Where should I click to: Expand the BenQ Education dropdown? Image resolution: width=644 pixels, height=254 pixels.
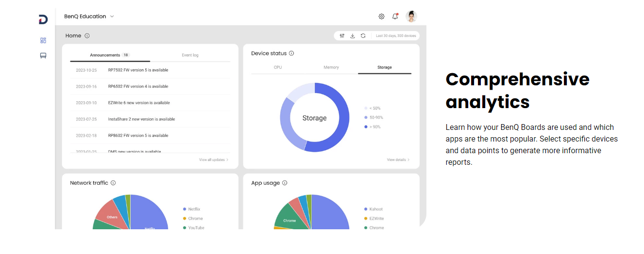pos(89,16)
